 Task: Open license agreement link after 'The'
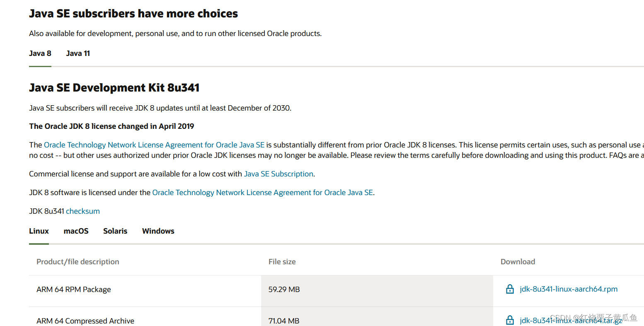pyautogui.click(x=154, y=145)
